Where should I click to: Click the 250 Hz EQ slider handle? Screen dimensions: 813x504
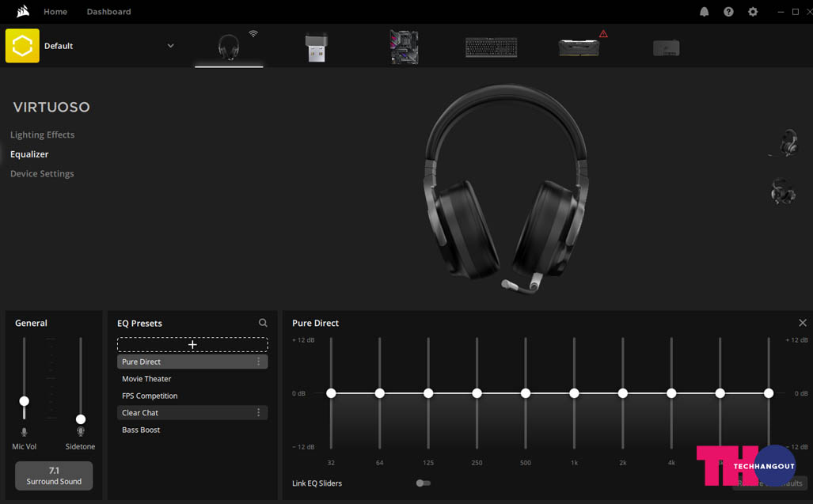477,393
